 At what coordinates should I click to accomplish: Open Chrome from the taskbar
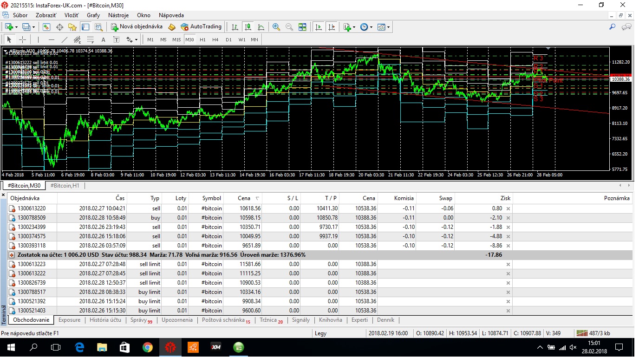coord(147,347)
